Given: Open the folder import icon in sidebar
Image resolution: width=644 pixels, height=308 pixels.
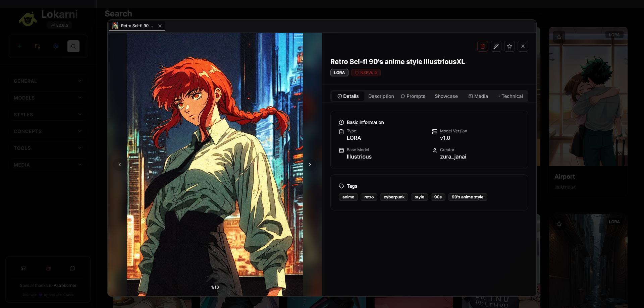Looking at the screenshot, I should coord(38,46).
